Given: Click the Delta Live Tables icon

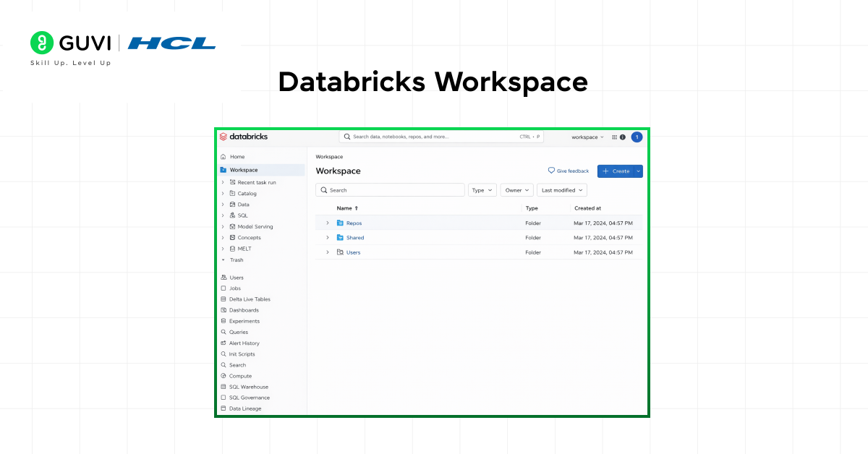Looking at the screenshot, I should pyautogui.click(x=224, y=299).
